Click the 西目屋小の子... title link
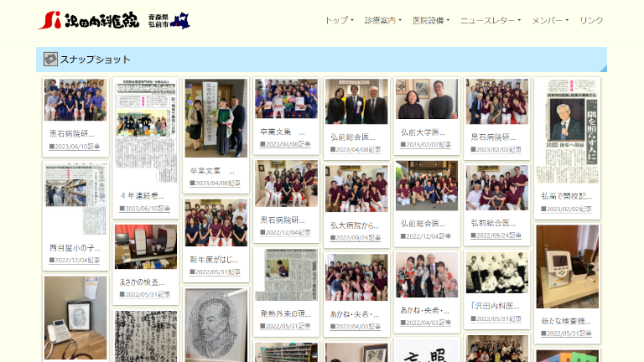644x362 pixels. click(75, 248)
